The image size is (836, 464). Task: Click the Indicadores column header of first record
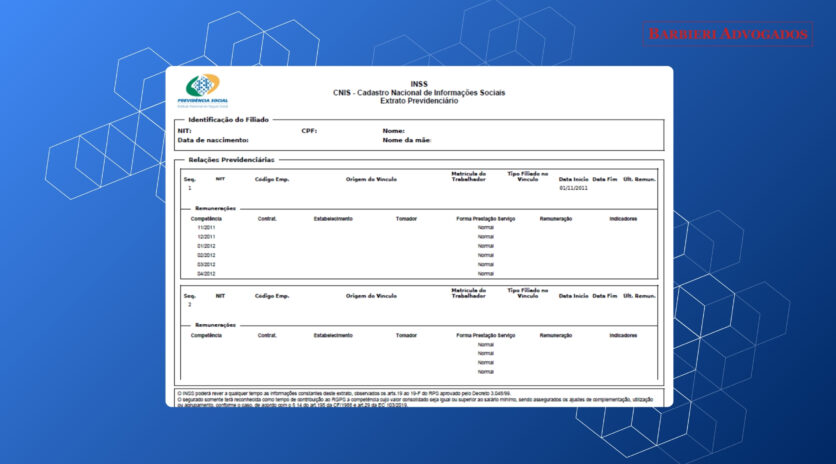click(x=623, y=218)
